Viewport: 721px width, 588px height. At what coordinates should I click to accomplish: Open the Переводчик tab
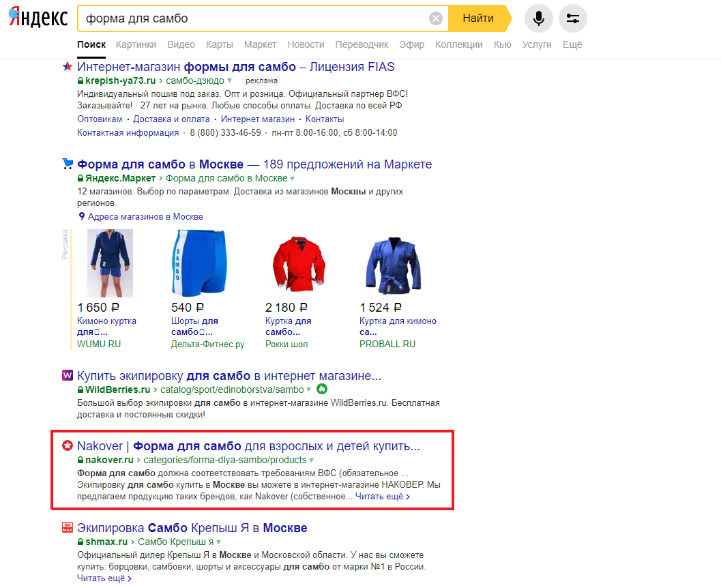point(362,44)
